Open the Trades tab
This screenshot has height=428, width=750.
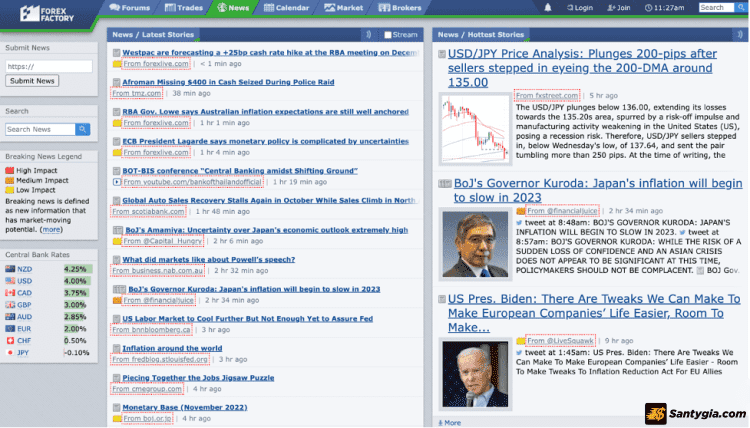click(x=184, y=8)
